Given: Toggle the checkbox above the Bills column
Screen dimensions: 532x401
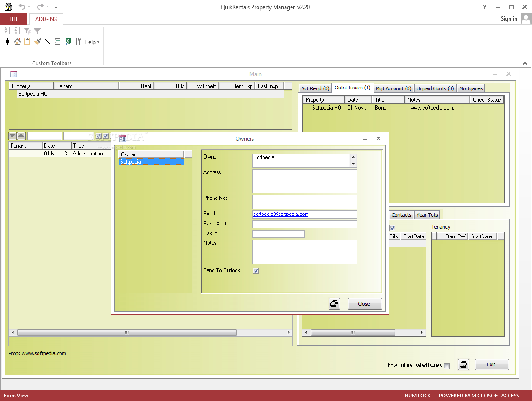Looking at the screenshot, I should (393, 228).
